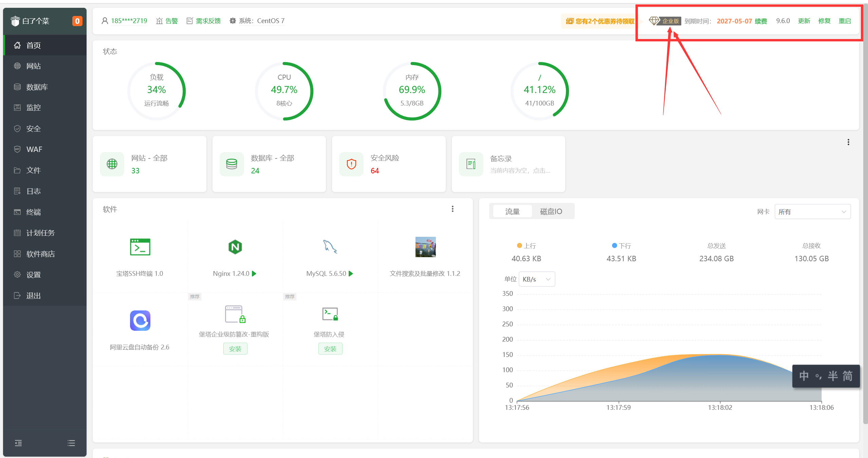Open the 网卡 所有 dropdown

812,211
